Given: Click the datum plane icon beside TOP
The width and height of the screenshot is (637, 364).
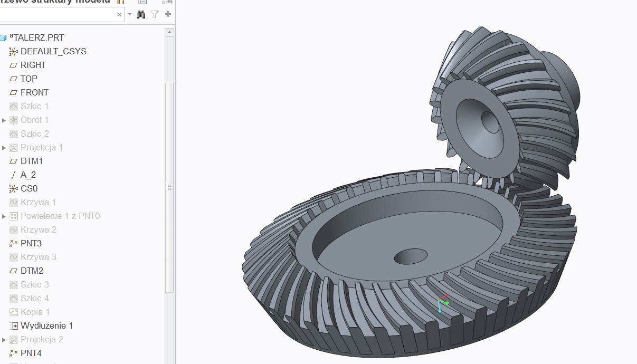Looking at the screenshot, I should 14,79.
